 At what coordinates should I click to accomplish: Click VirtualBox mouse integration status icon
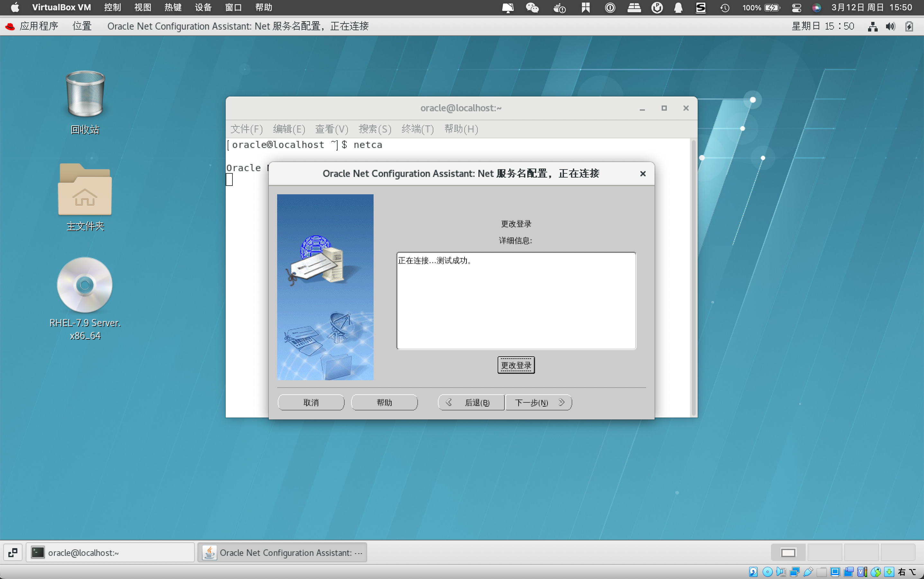pyautogui.click(x=875, y=572)
